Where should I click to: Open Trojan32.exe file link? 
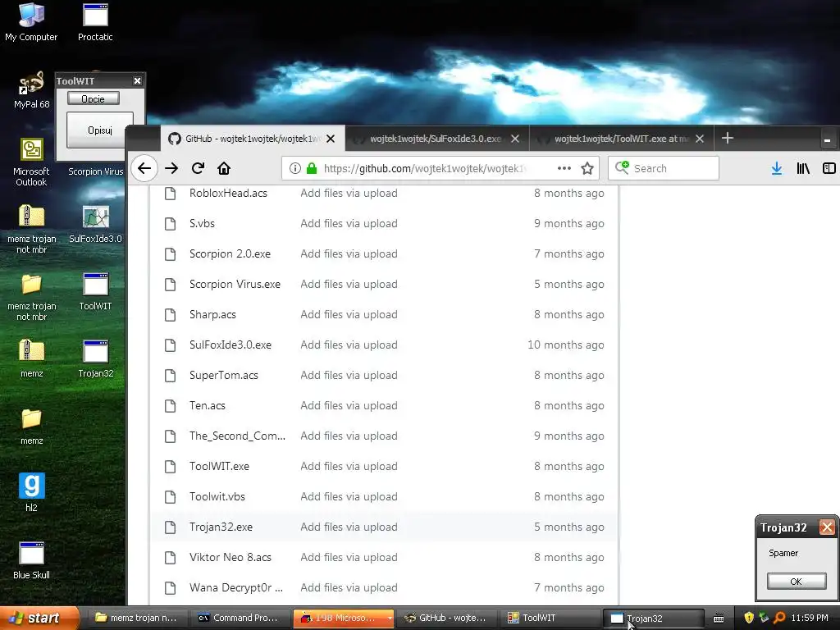pyautogui.click(x=221, y=527)
